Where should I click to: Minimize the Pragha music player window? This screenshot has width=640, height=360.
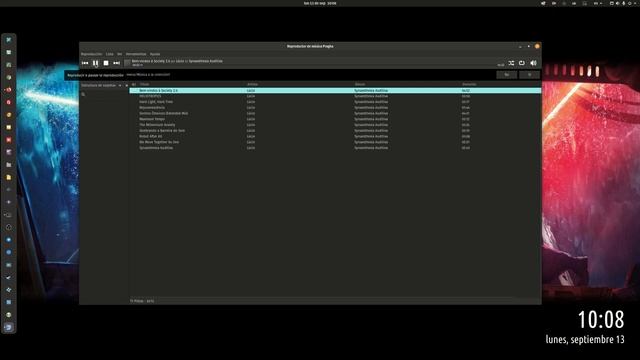pos(520,47)
